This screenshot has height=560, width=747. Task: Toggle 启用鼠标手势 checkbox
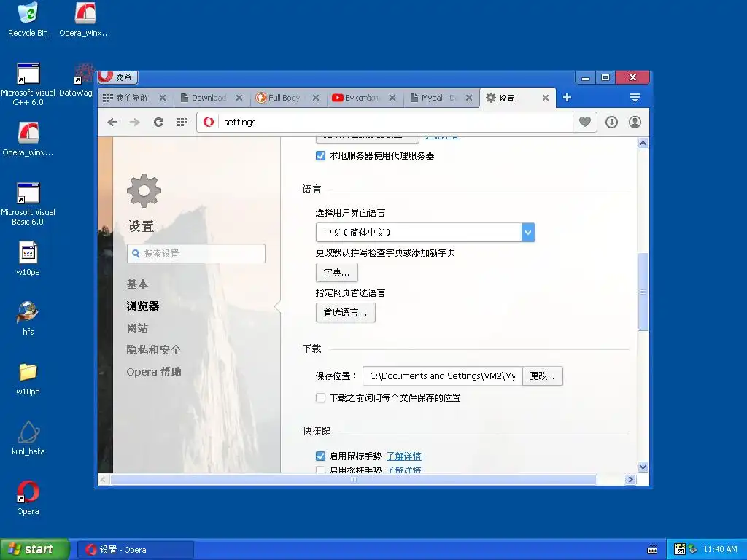321,456
